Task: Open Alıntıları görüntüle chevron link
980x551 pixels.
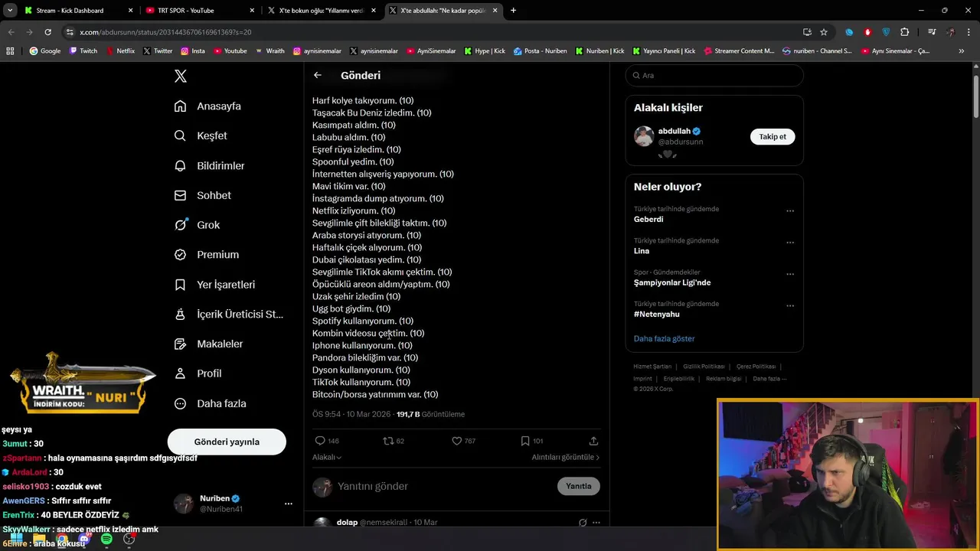Action: [566, 457]
